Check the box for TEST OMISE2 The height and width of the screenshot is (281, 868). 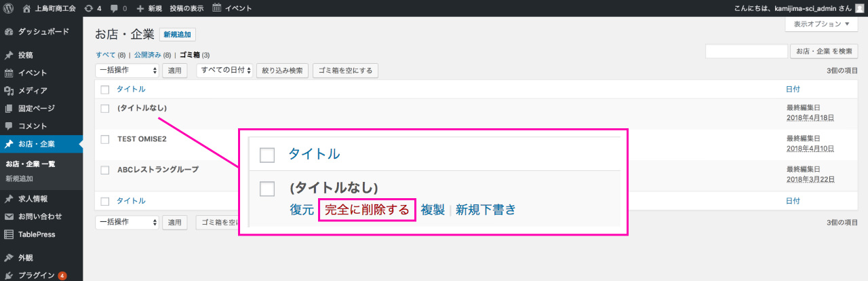tap(105, 139)
